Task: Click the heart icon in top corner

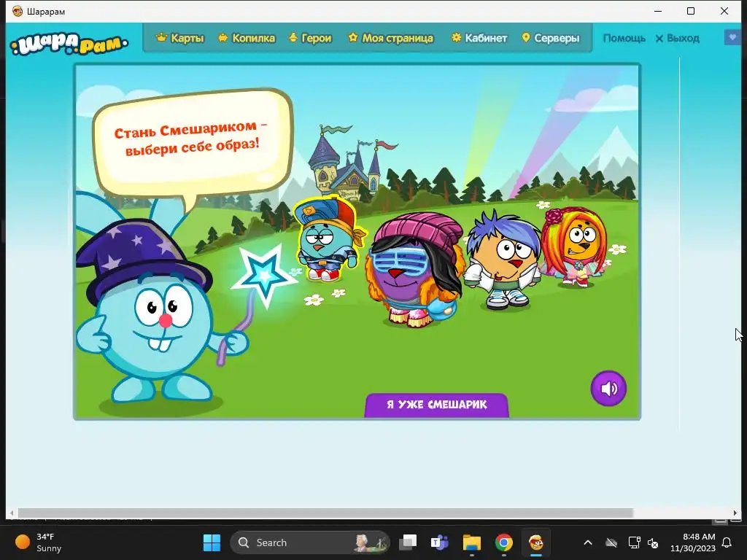Action: [732, 37]
